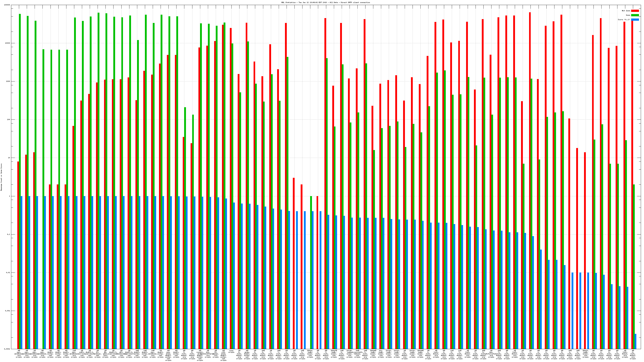
Task: Click the db.wpbl.info x-axis label
Action: [105, 354]
